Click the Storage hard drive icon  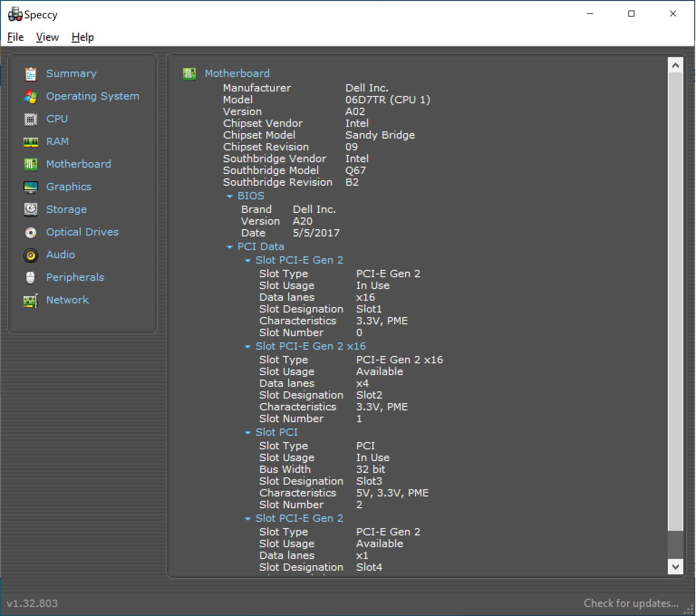click(x=31, y=210)
